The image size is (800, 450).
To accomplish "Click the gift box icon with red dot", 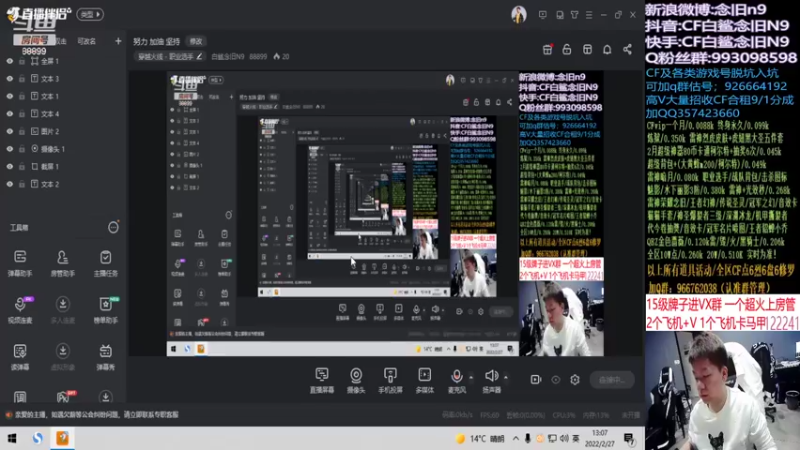I will click(x=547, y=49).
